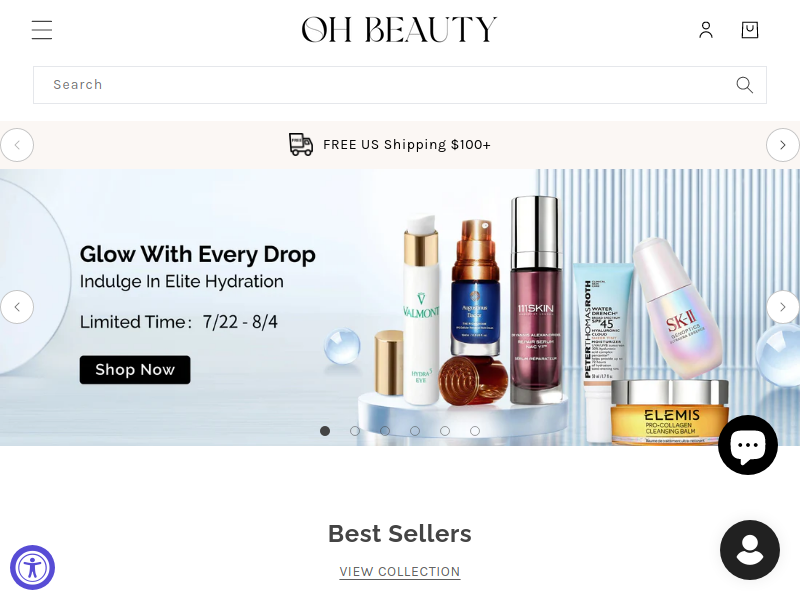Select the first hero slide dot
The image size is (800, 600).
325,431
